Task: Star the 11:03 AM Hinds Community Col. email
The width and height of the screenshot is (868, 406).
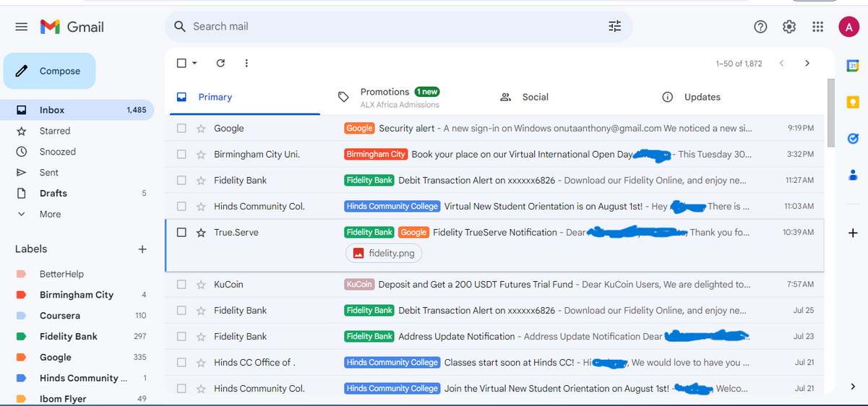Action: coord(201,207)
